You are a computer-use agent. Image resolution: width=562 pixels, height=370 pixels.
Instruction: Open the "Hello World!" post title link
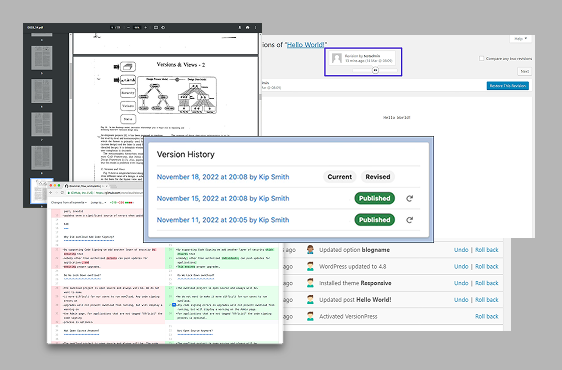pos(306,45)
